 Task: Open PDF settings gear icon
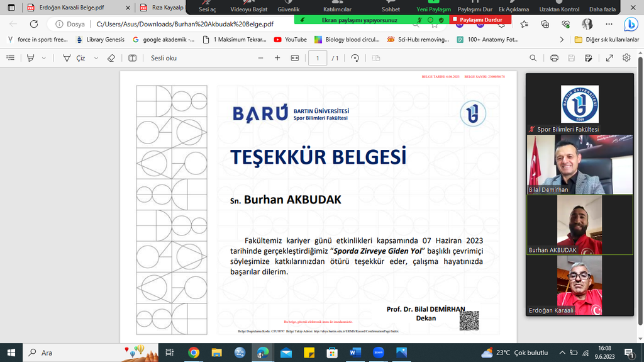tap(626, 58)
